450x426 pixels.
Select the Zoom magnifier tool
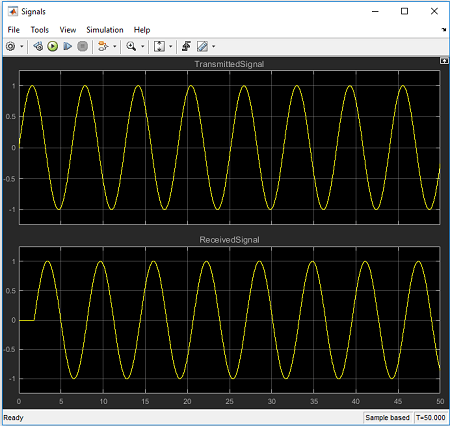click(x=131, y=46)
